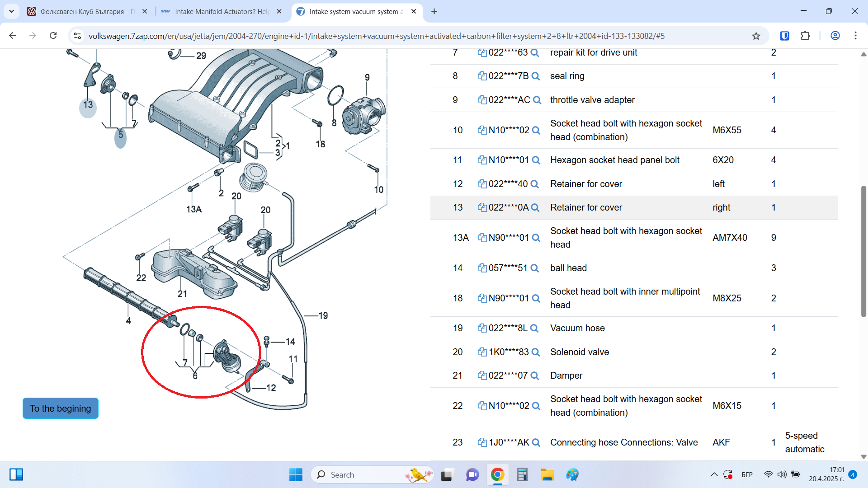Open Chrome three-dot menu

855,36
